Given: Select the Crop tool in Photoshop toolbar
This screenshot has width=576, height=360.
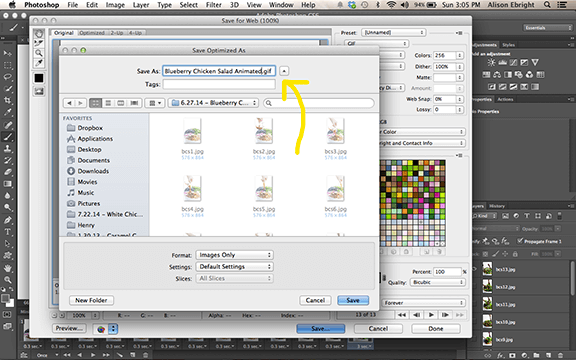Looking at the screenshot, I should (7, 100).
